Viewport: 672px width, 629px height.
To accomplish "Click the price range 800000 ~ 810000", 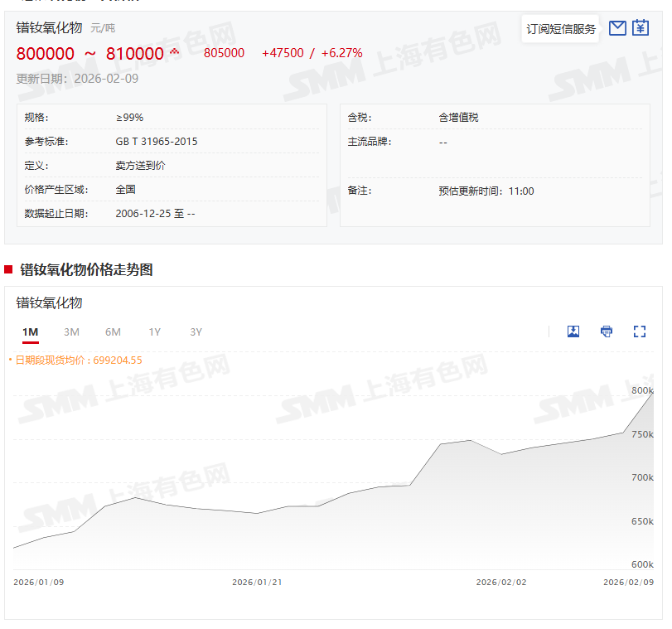I will coord(90,54).
